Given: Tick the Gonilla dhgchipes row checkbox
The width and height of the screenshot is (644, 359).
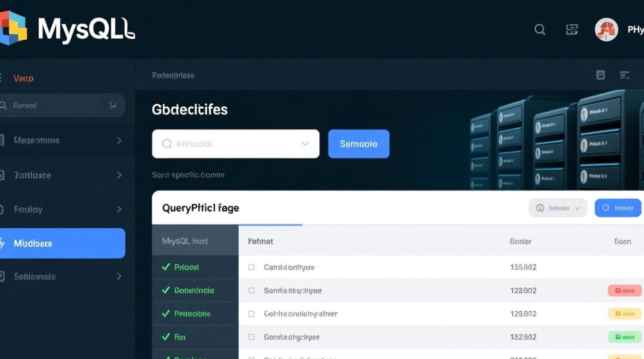Looking at the screenshot, I should (x=251, y=337).
